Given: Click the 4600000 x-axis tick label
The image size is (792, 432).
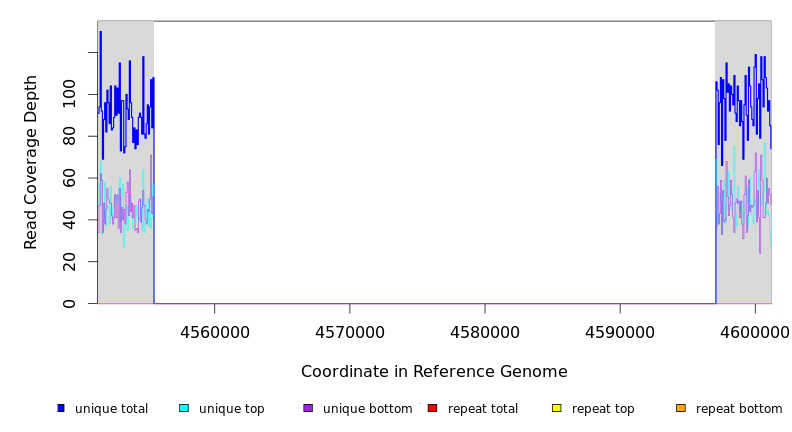Looking at the screenshot, I should 754,332.
